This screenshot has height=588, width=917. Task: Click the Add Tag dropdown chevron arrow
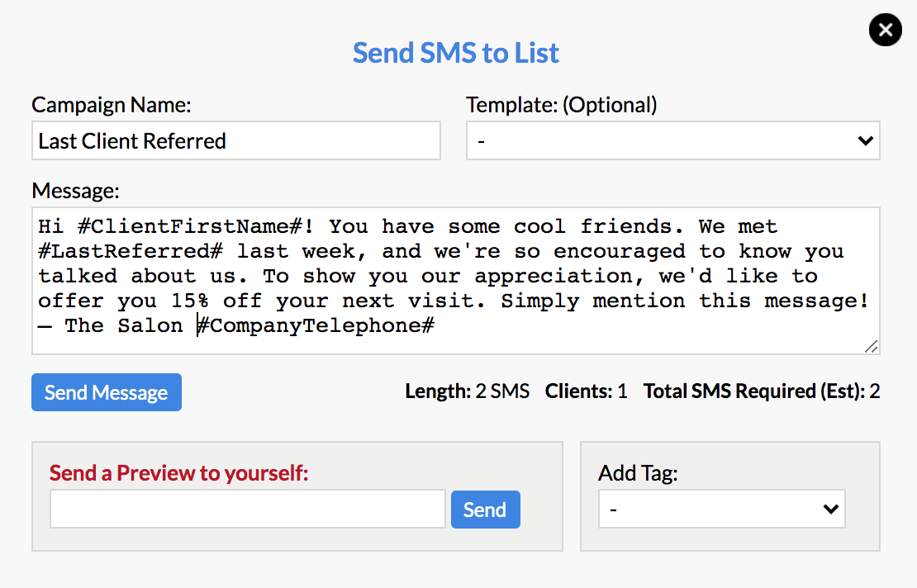coord(830,509)
